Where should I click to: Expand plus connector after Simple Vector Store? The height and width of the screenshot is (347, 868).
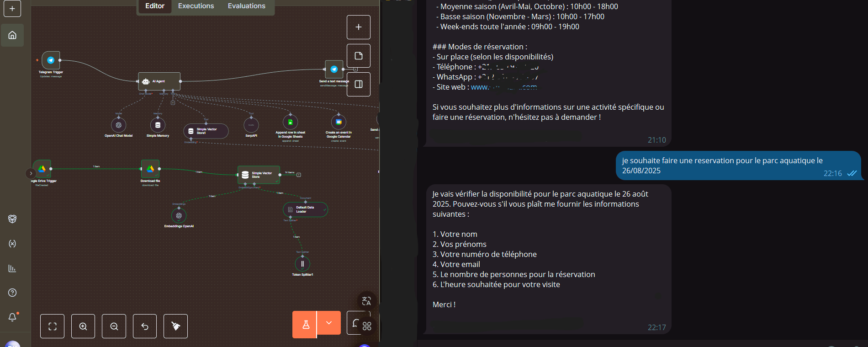tap(299, 175)
